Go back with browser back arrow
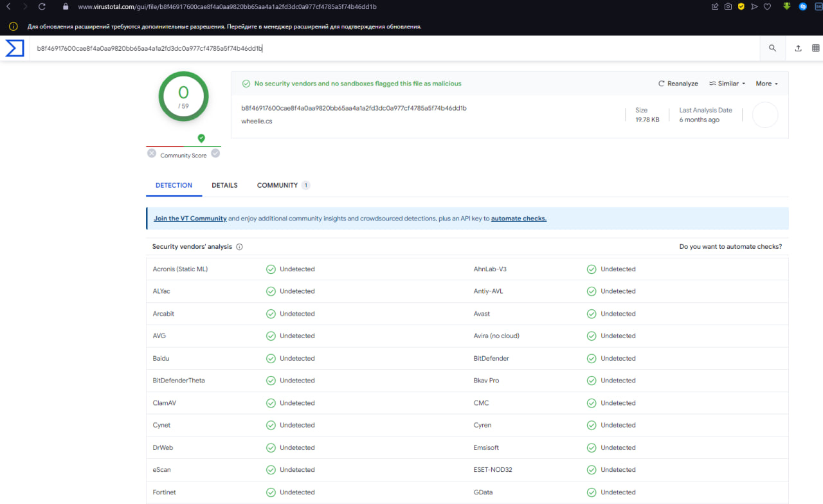The height and width of the screenshot is (504, 823). click(8, 6)
